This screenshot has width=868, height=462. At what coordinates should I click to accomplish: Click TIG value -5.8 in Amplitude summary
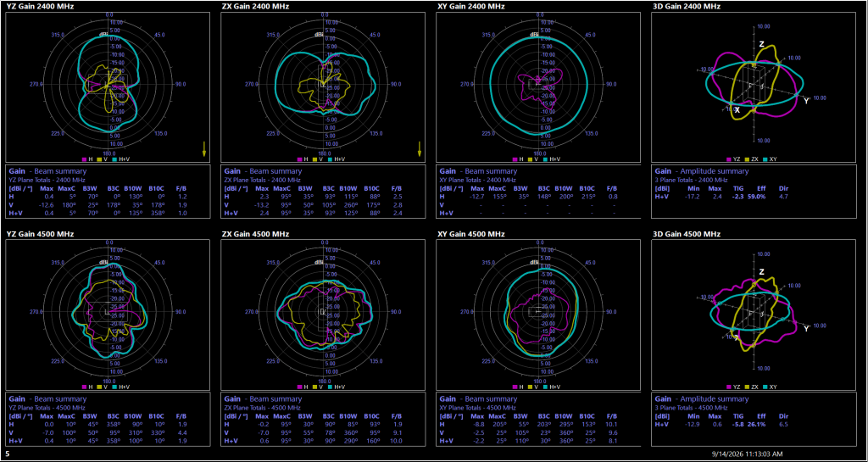click(x=737, y=424)
